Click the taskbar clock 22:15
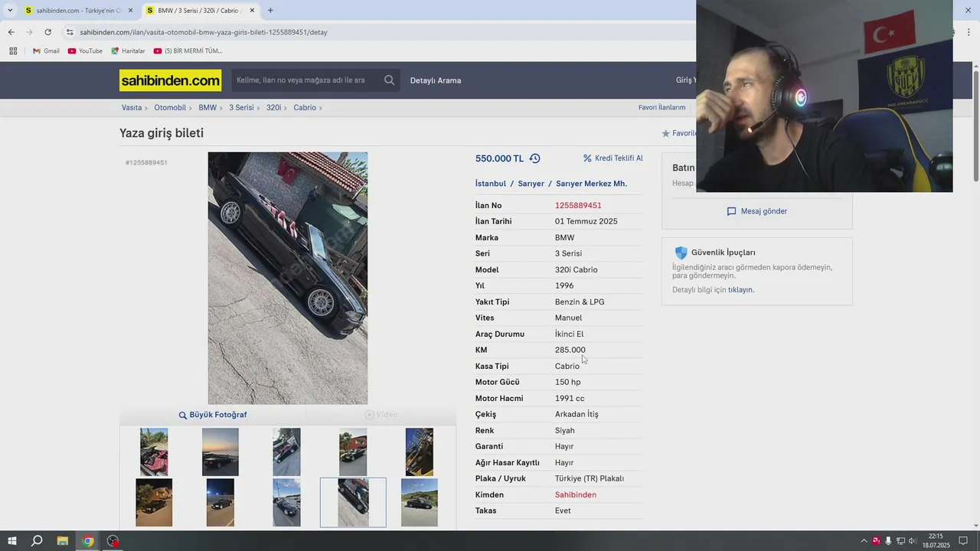The image size is (980, 551). (936, 536)
